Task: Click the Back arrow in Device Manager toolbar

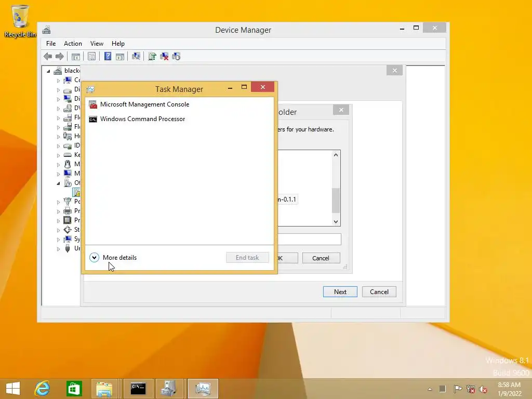Action: click(48, 56)
